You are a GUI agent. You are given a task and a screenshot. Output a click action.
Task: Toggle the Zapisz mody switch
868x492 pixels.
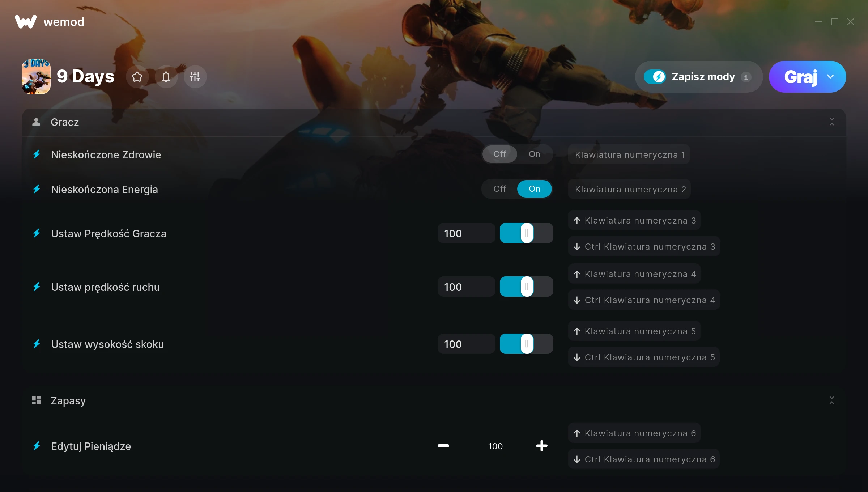click(655, 77)
